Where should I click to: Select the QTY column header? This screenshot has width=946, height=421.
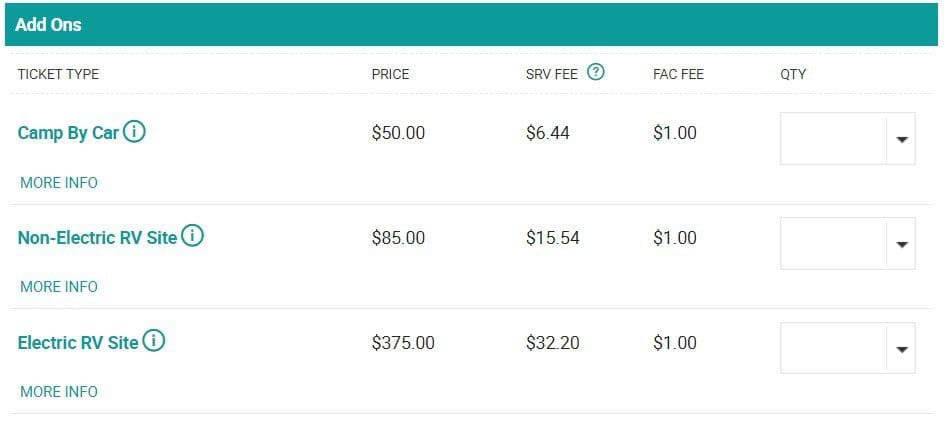click(x=793, y=74)
